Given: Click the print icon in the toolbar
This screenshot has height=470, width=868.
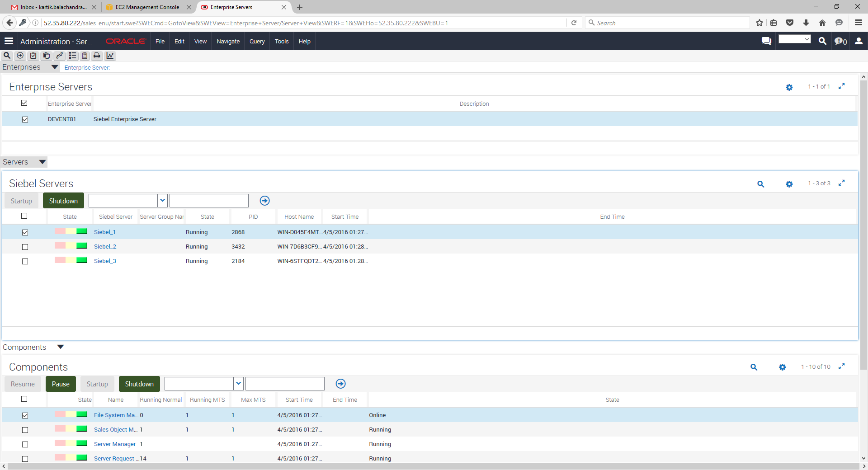Looking at the screenshot, I should click(97, 56).
